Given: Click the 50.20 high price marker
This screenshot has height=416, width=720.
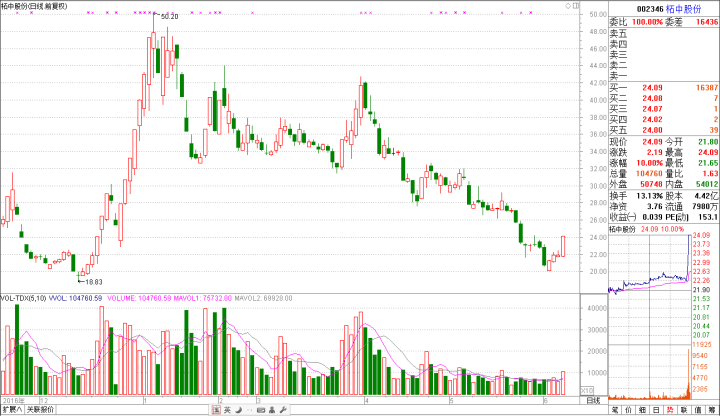Looking at the screenshot, I should click(169, 17).
